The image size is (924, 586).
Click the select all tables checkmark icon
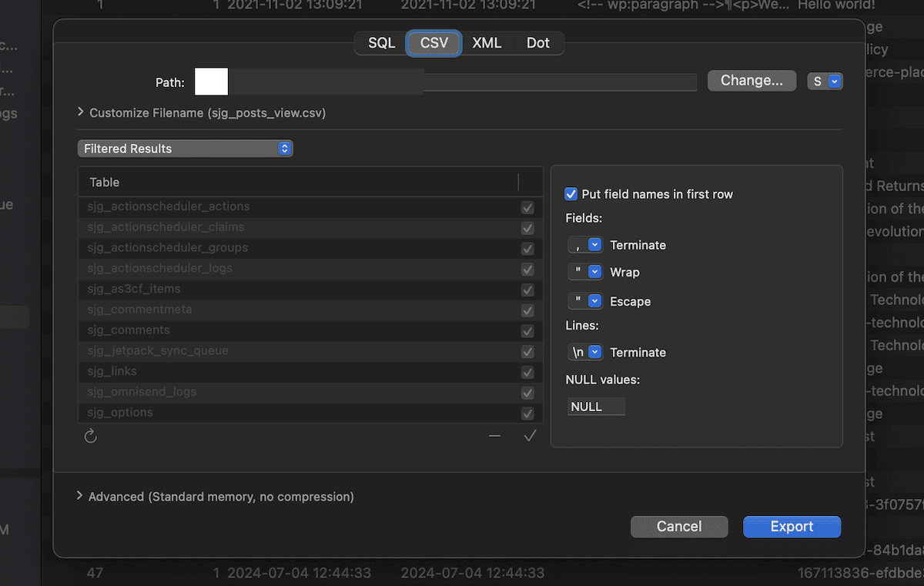click(x=530, y=437)
